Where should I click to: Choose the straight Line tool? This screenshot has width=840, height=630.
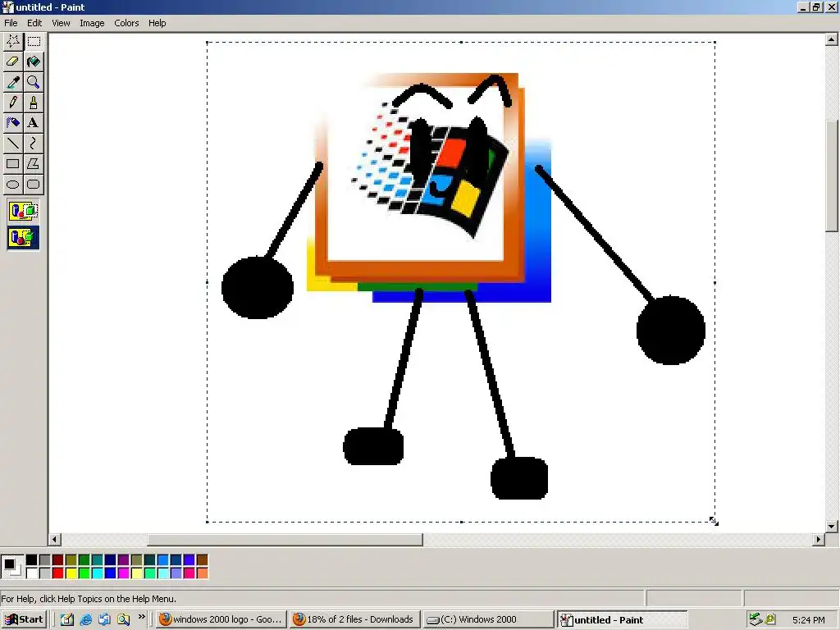point(13,143)
